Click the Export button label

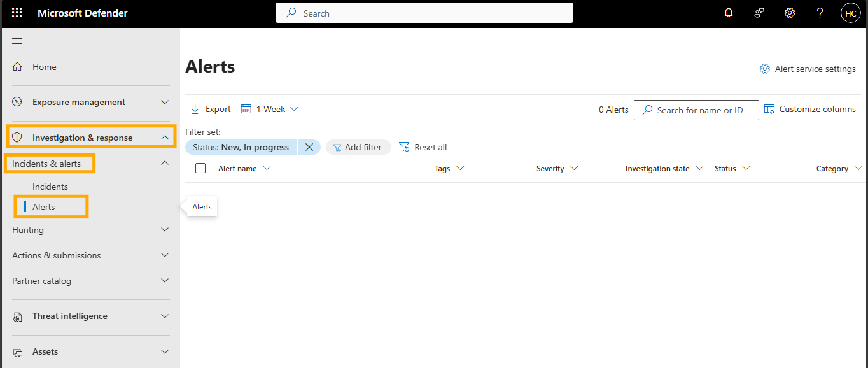click(218, 109)
